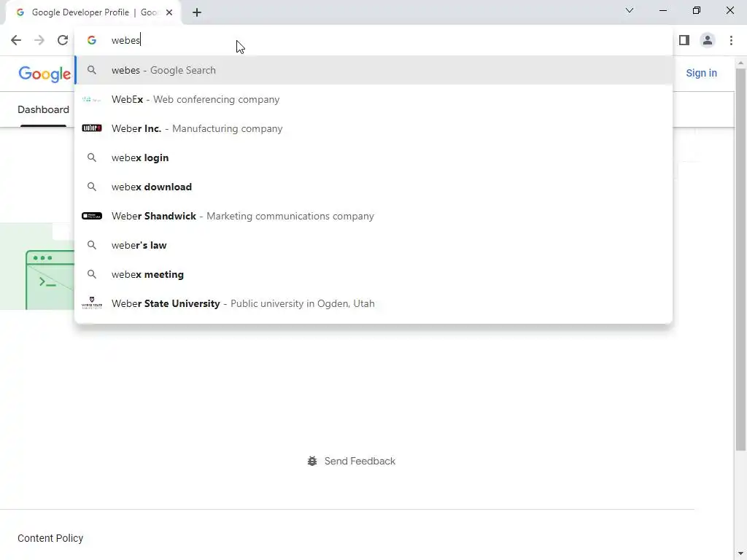The height and width of the screenshot is (560, 747).
Task: Reload the page with the refresh icon
Action: [x=63, y=41]
